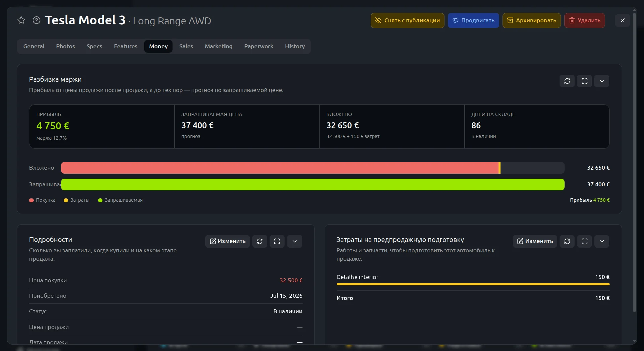644x351 pixels.
Task: Click the date Jul 15, 2026
Action: 286,296
